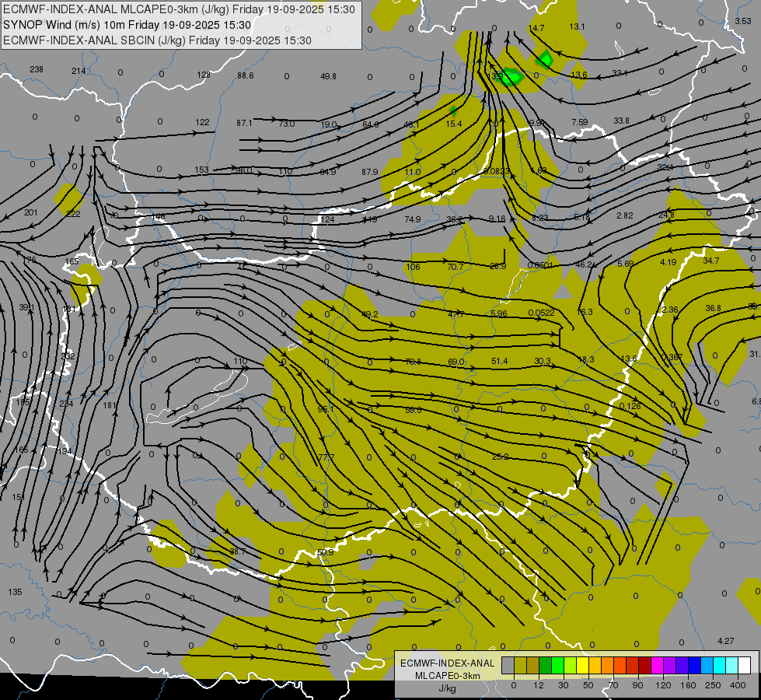Click the map value 201
This screenshot has width=761, height=700.
pos(30,212)
